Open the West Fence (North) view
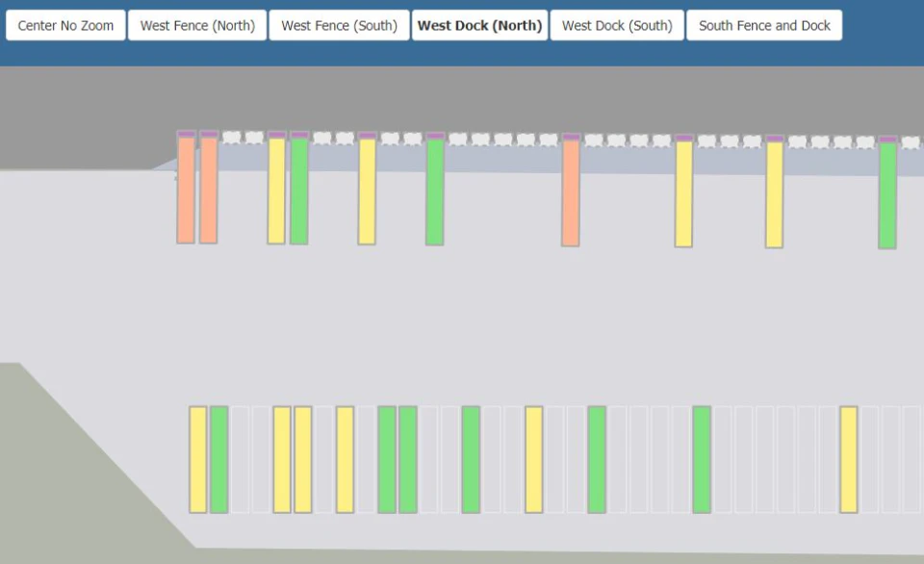924x564 pixels. pos(197,25)
